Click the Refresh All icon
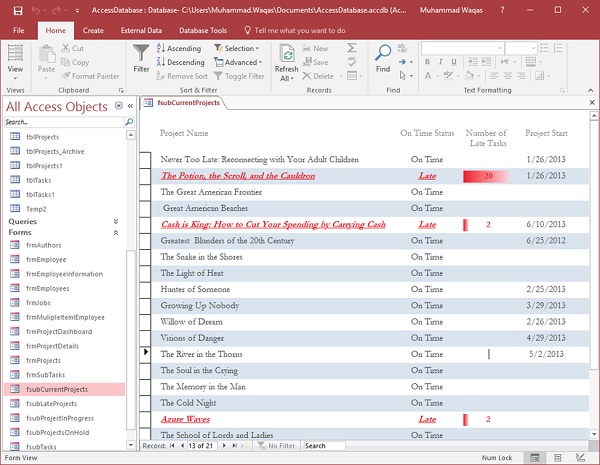The height and width of the screenshot is (465, 600). [x=286, y=56]
